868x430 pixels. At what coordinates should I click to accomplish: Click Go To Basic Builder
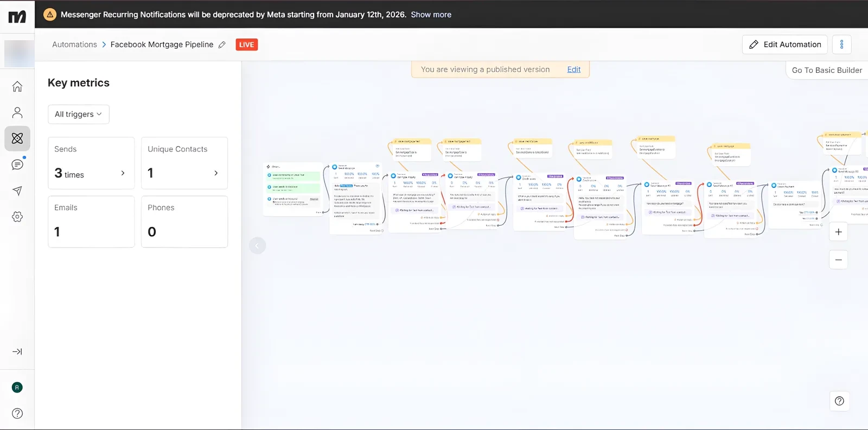827,70
